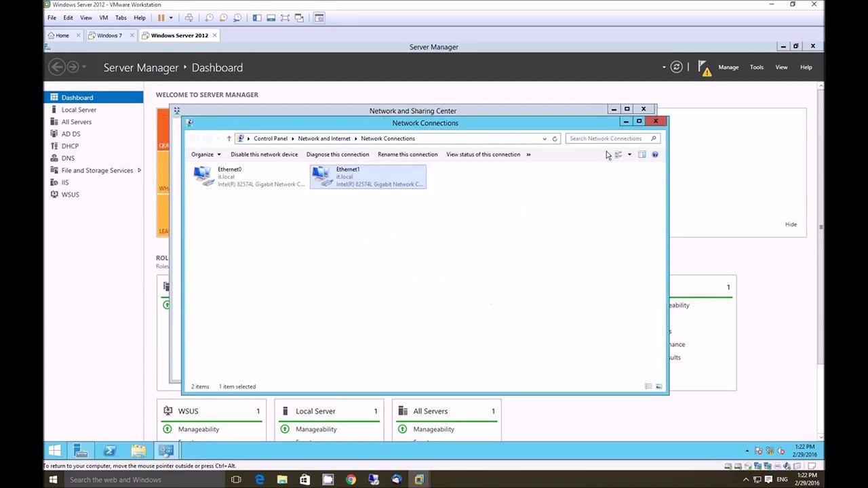Viewport: 868px width, 488px height.
Task: Switch to details view in the status bar
Action: tap(648, 386)
